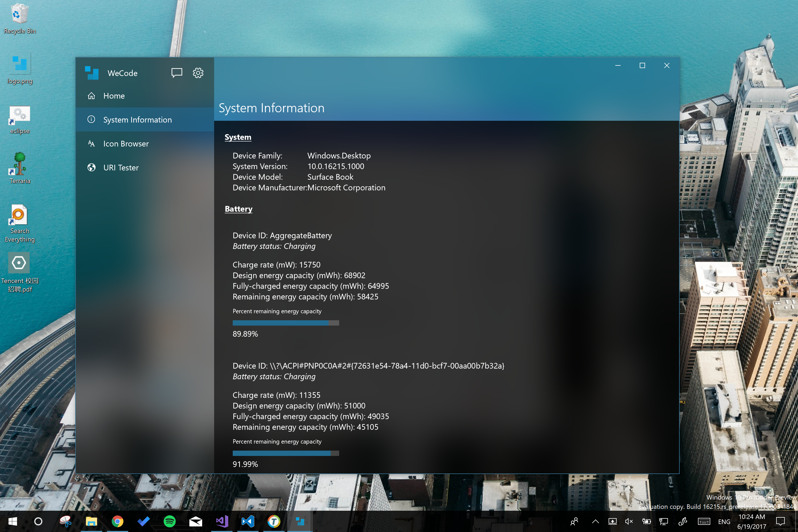Image resolution: width=798 pixels, height=532 pixels.
Task: Go to Home in sidebar
Action: pyautogui.click(x=114, y=96)
